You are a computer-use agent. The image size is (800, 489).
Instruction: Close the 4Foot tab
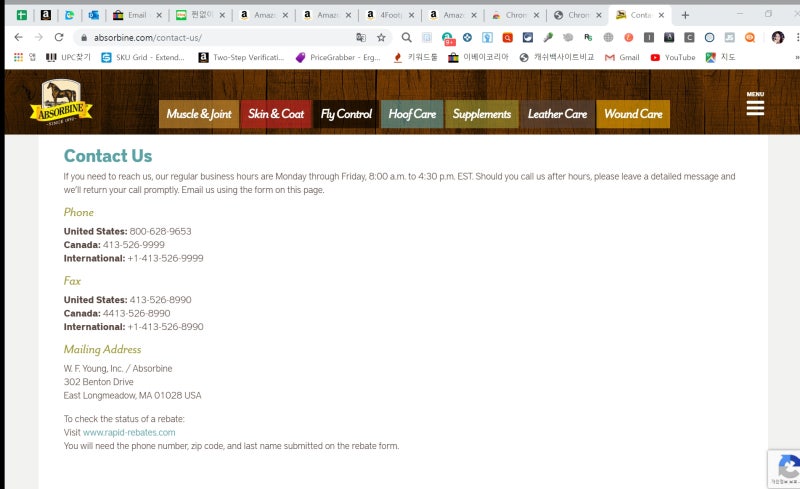pyautogui.click(x=411, y=15)
